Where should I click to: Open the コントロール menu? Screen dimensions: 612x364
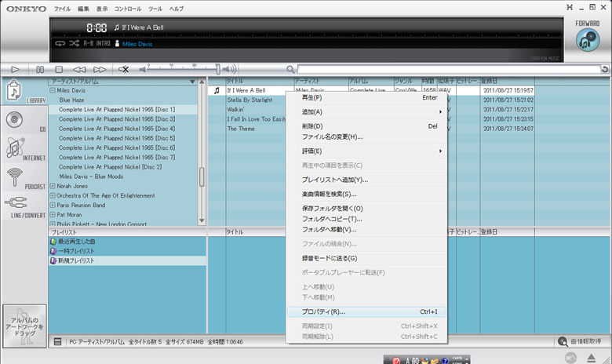click(128, 9)
